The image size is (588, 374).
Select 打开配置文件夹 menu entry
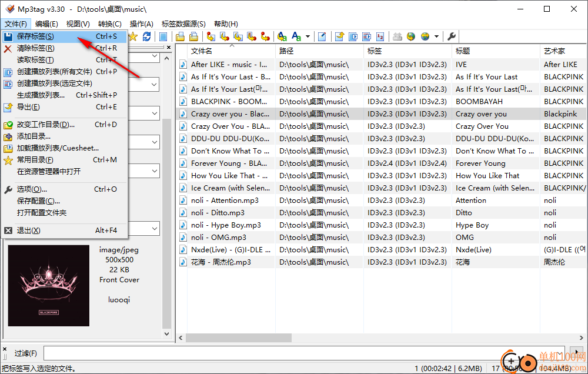(65, 213)
